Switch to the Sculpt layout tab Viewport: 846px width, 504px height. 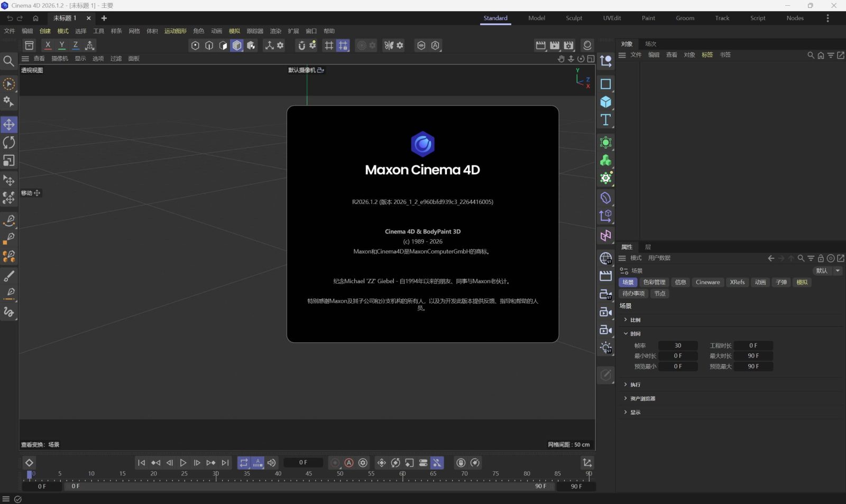click(574, 18)
